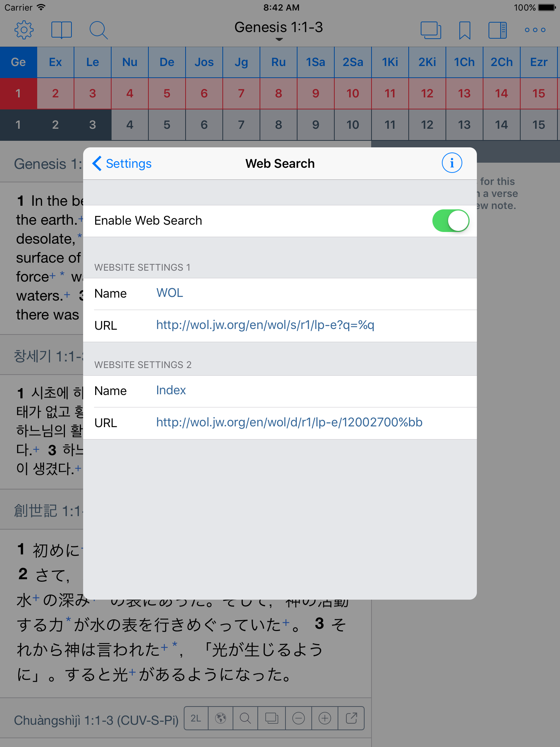
Task: Tap the open book reading icon
Action: (61, 30)
